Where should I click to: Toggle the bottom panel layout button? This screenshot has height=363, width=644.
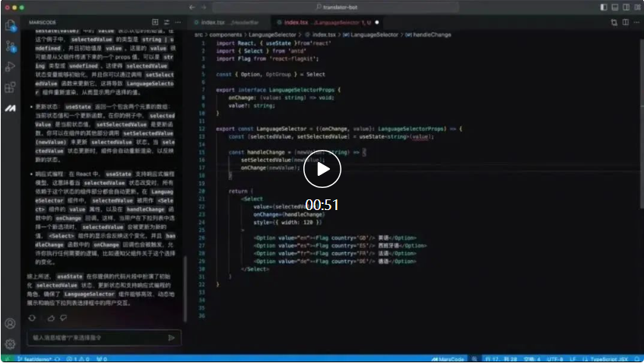tap(614, 7)
